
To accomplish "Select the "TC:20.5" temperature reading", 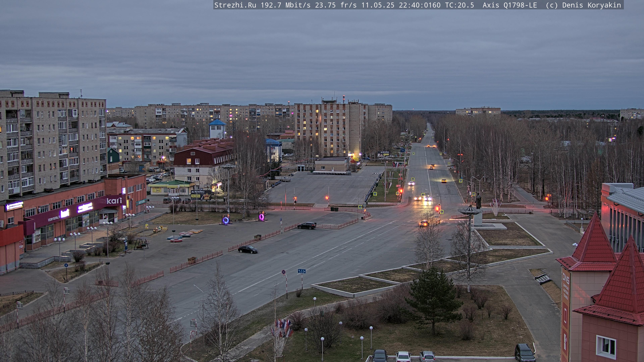I will (460, 5).
